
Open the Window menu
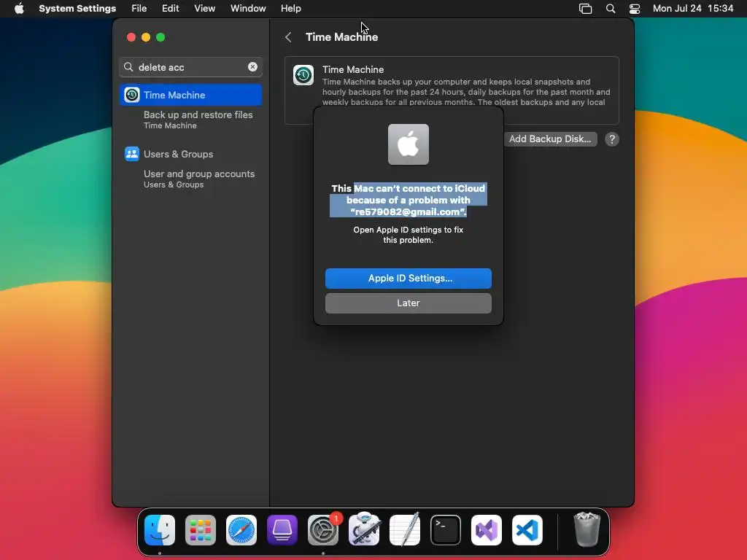coord(248,9)
